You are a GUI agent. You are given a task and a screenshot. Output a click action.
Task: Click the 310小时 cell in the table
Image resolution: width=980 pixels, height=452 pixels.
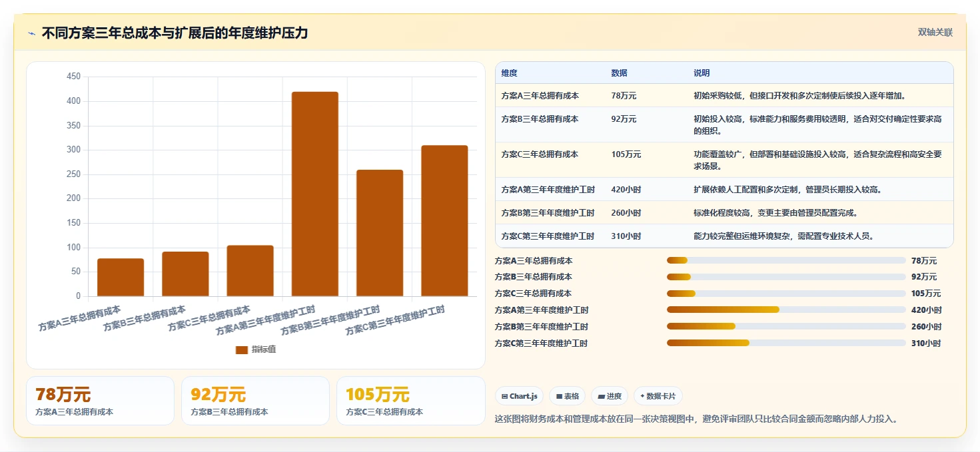tap(626, 236)
